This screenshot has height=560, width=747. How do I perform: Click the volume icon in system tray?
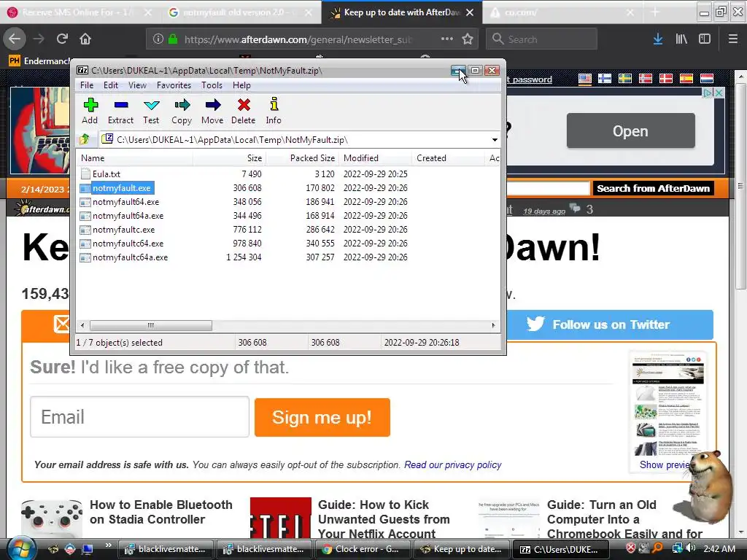690,548
